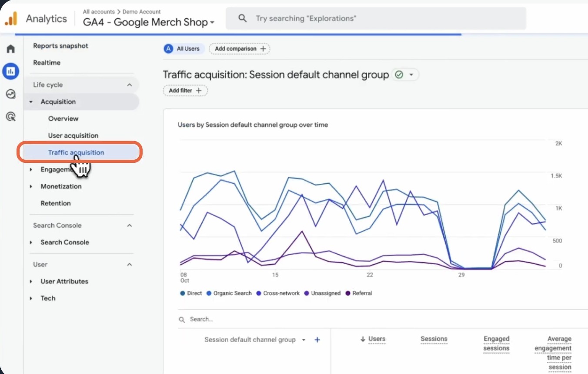Click the Traffic acquisition report title
Image resolution: width=588 pixels, height=374 pixels.
pos(276,75)
